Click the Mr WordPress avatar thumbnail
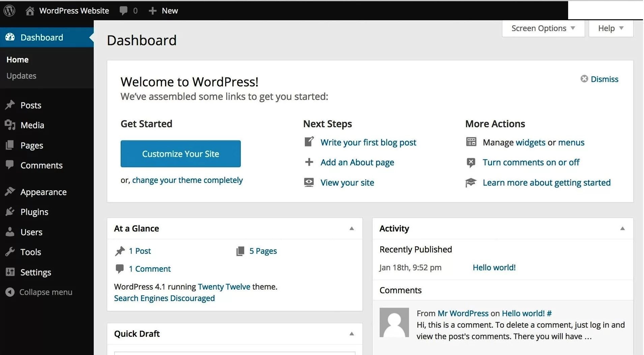The image size is (644, 355). (x=394, y=322)
